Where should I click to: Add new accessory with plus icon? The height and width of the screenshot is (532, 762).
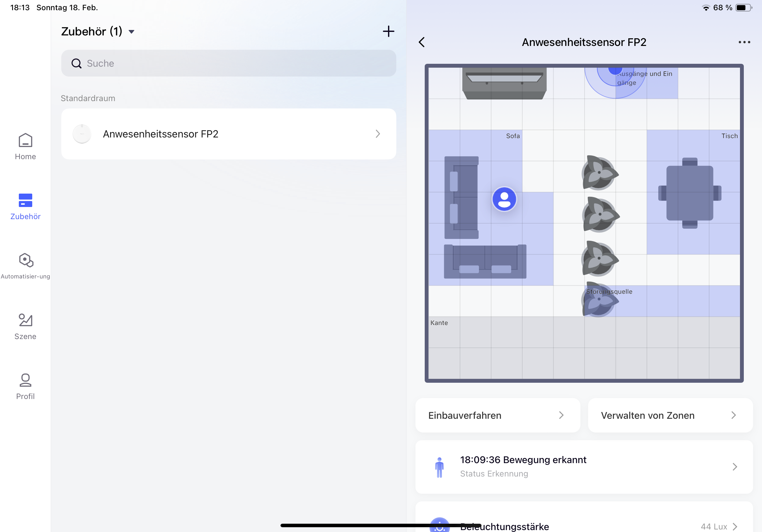[x=388, y=32]
